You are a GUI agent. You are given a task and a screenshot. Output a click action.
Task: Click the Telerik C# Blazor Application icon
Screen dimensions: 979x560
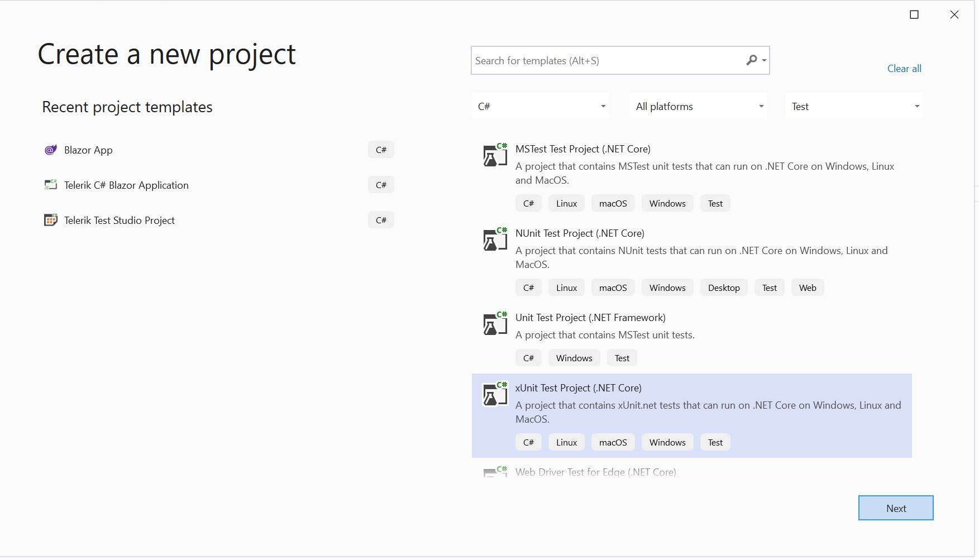[51, 185]
